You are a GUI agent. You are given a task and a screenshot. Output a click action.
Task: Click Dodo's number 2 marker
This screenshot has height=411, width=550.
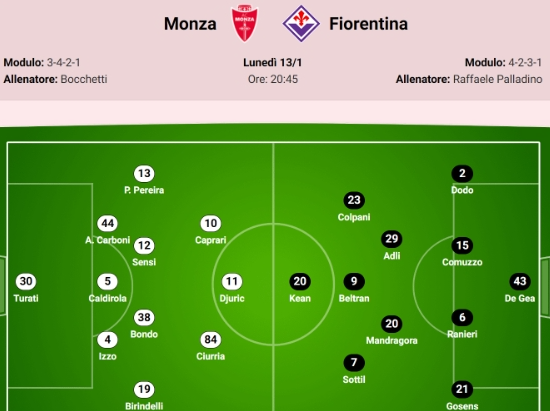pos(462,173)
